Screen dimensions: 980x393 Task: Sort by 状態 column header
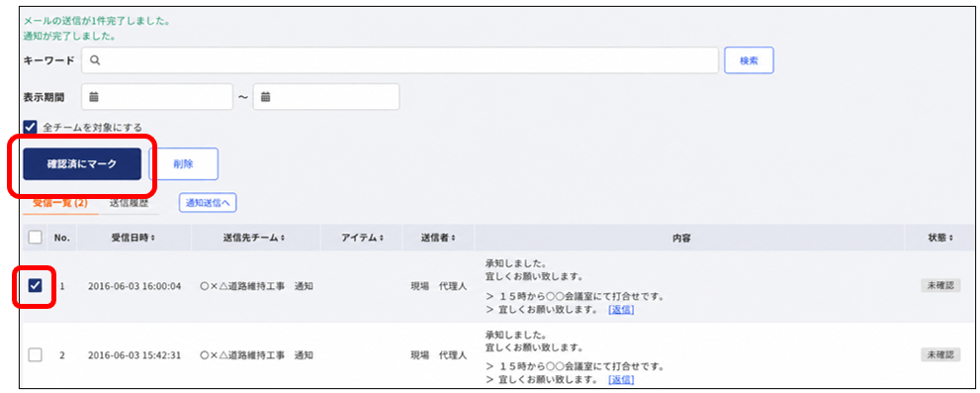pos(940,238)
